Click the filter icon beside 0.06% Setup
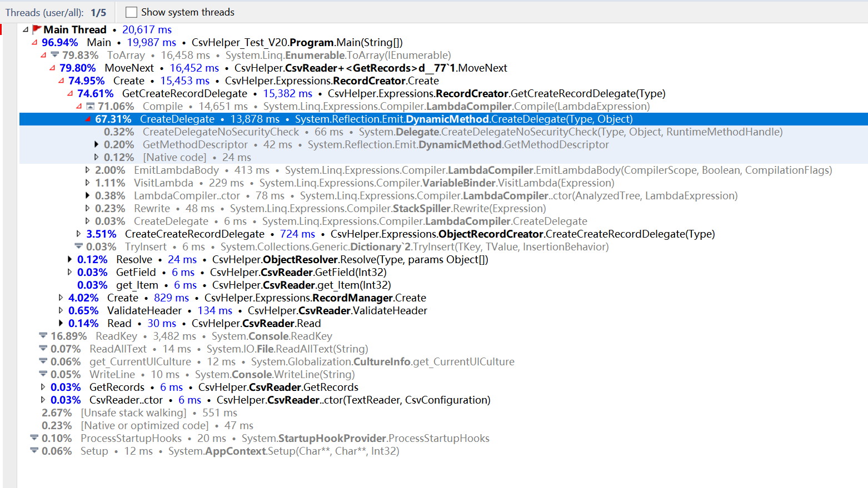868x488 pixels. coord(34,450)
